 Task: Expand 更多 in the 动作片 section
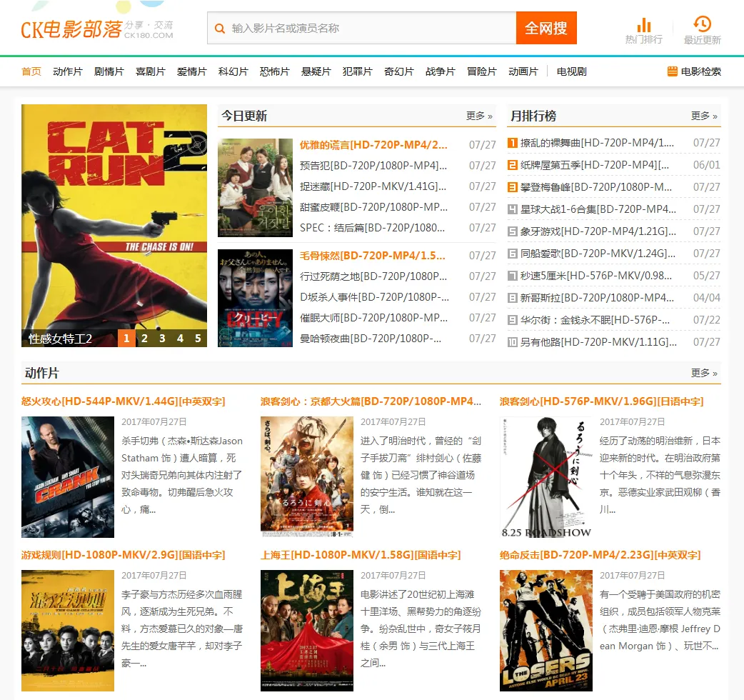pos(704,373)
